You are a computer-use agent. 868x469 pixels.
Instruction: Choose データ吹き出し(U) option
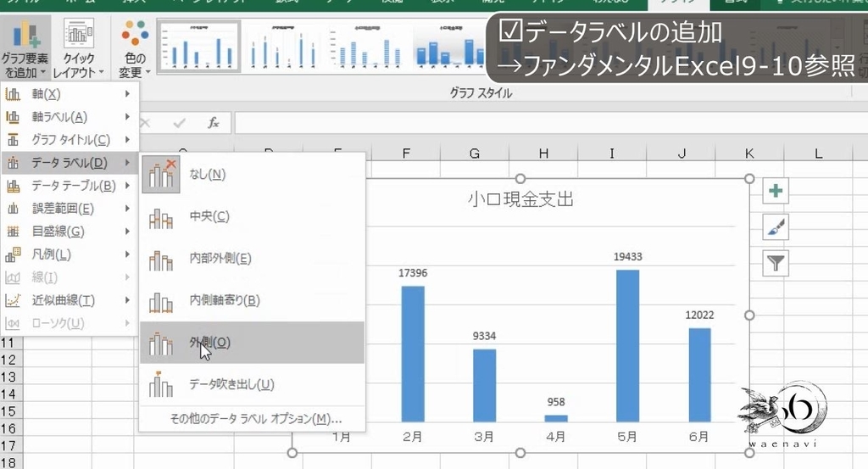tap(253, 384)
